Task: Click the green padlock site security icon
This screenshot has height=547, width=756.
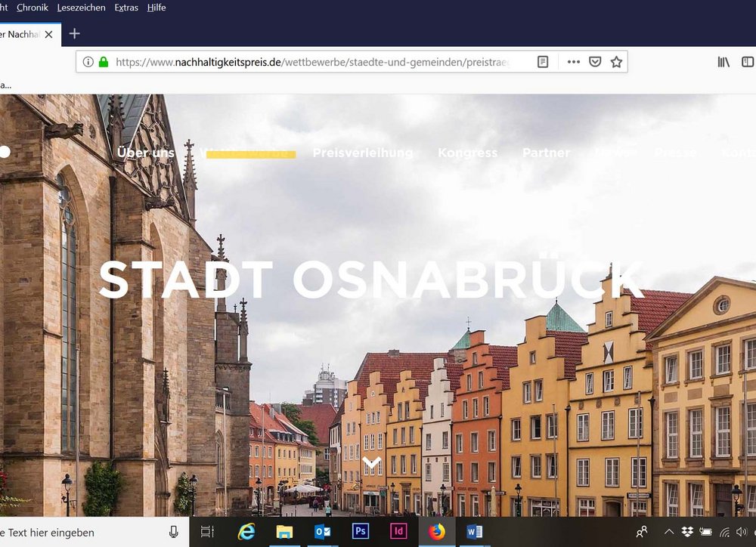Action: [x=104, y=62]
